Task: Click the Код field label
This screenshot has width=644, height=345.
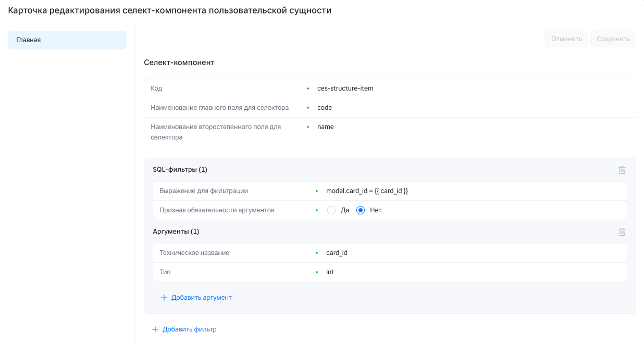Action: [156, 88]
